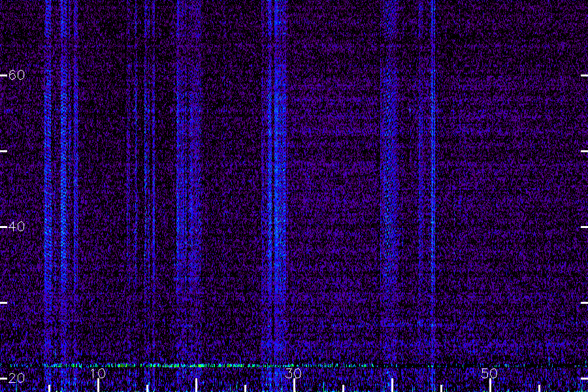Select the tick mark under the 30 label
Image resolution: width=588 pixels, height=392 pixels.
tap(294, 385)
